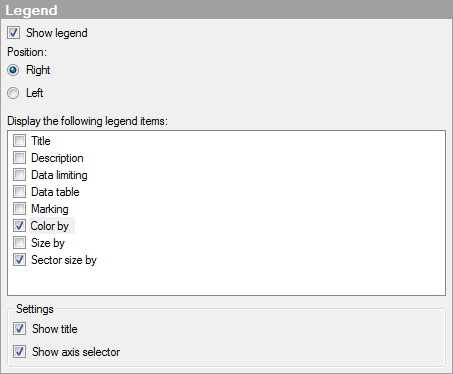Turn on the Data table checkbox

19,191
